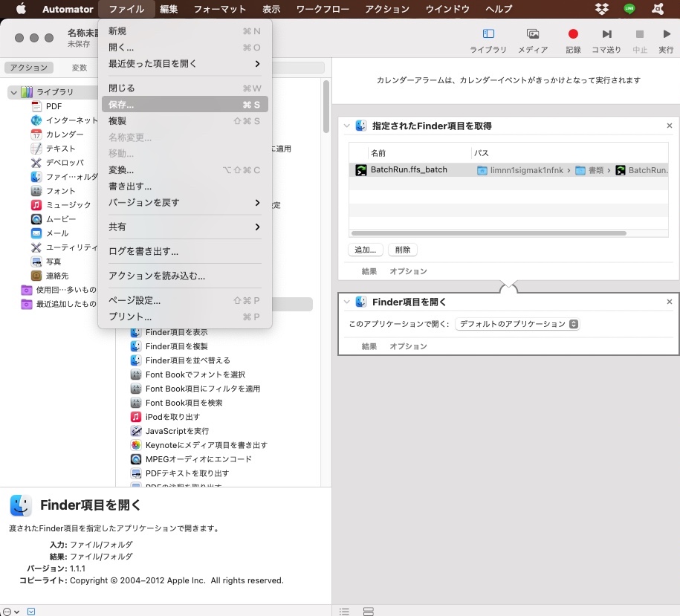The image size is (680, 616).
Task: Open the Media browser toolbar icon
Action: point(533,34)
